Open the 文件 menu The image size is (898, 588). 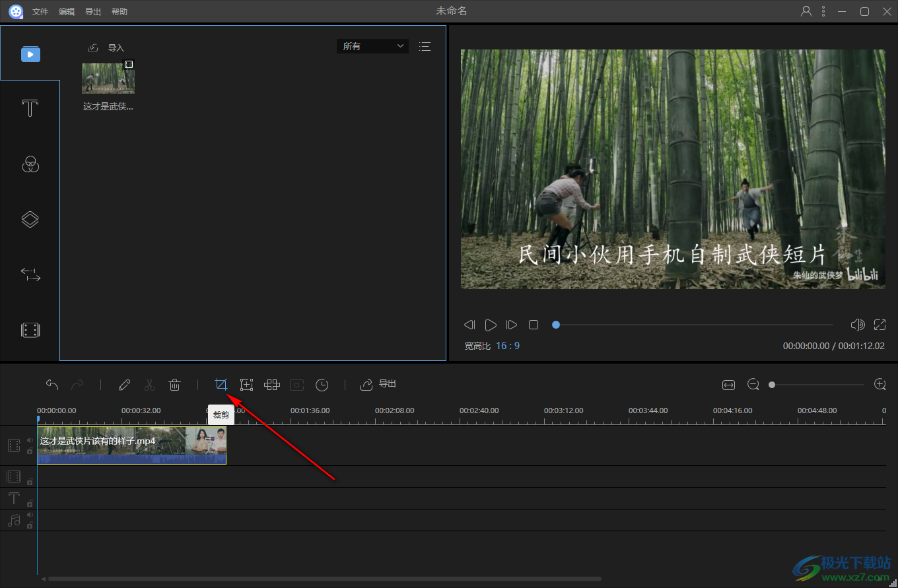pos(40,12)
